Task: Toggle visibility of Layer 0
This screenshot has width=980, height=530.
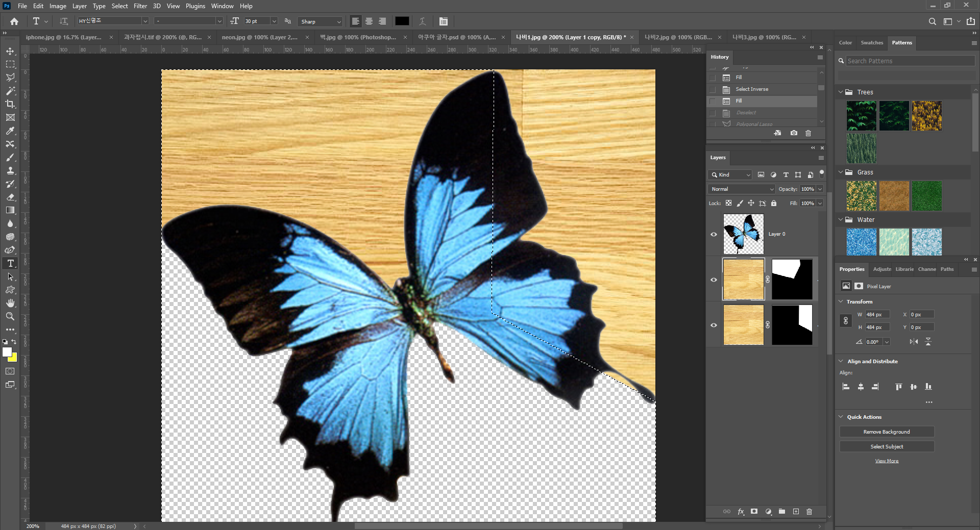Action: (x=714, y=234)
